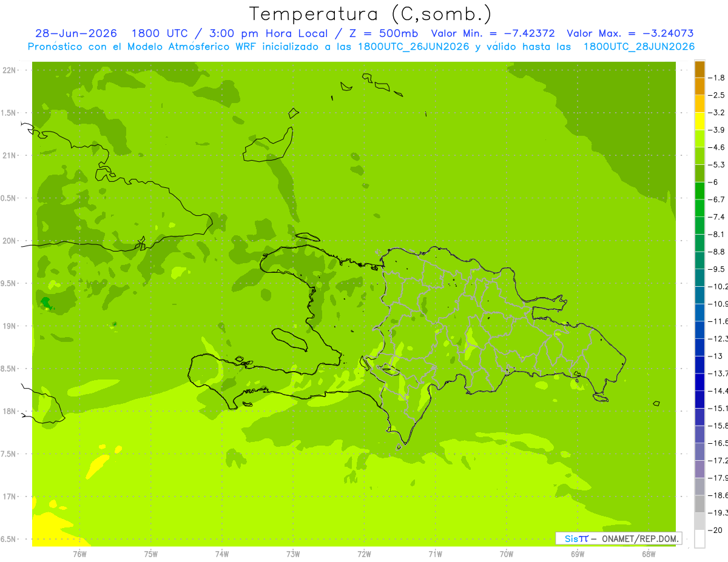Click the "SisTT - ONAMET/REP.DOM." credit box
The height and width of the screenshot is (562, 728).
click(x=618, y=538)
